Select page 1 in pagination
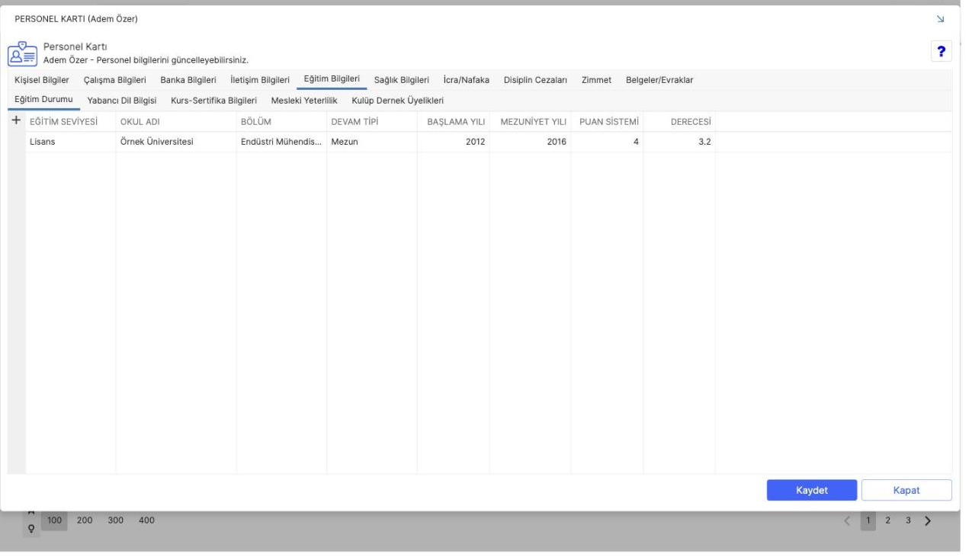 coord(868,520)
